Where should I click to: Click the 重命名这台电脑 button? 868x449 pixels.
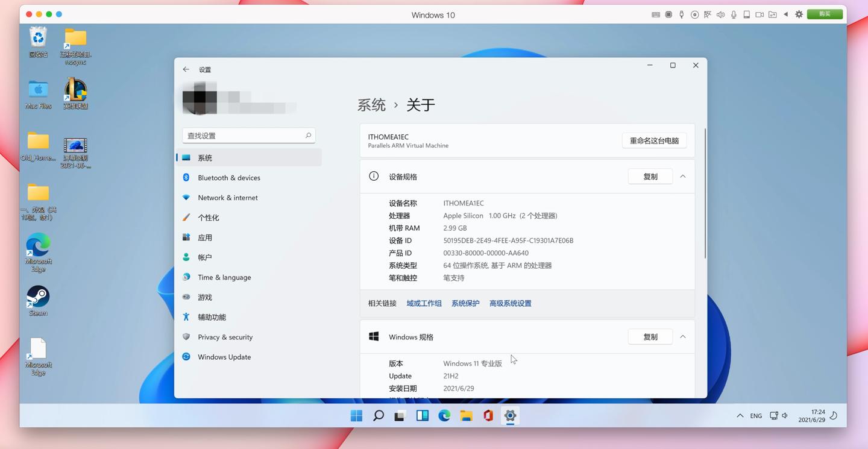pos(654,140)
